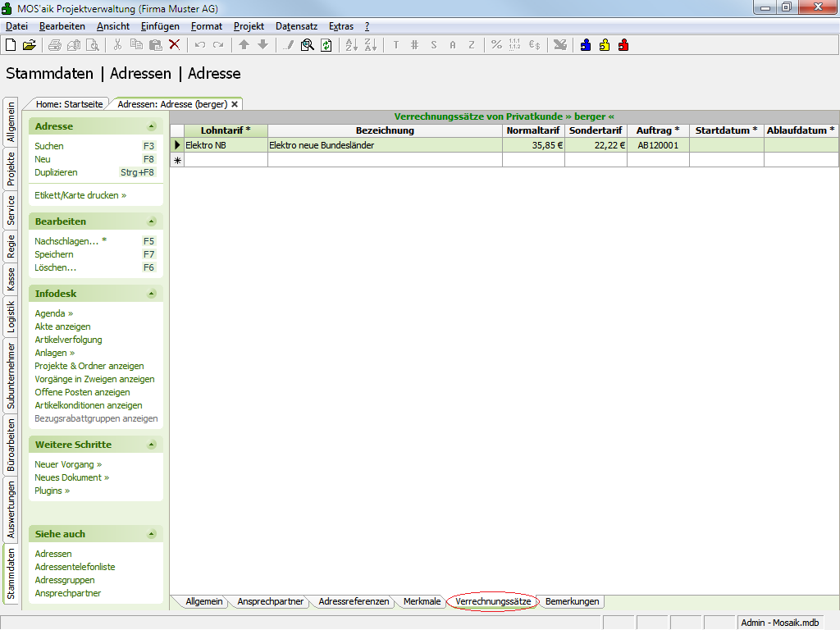
Task: Click the Startdatum cell of Elektro NB row
Action: click(727, 145)
